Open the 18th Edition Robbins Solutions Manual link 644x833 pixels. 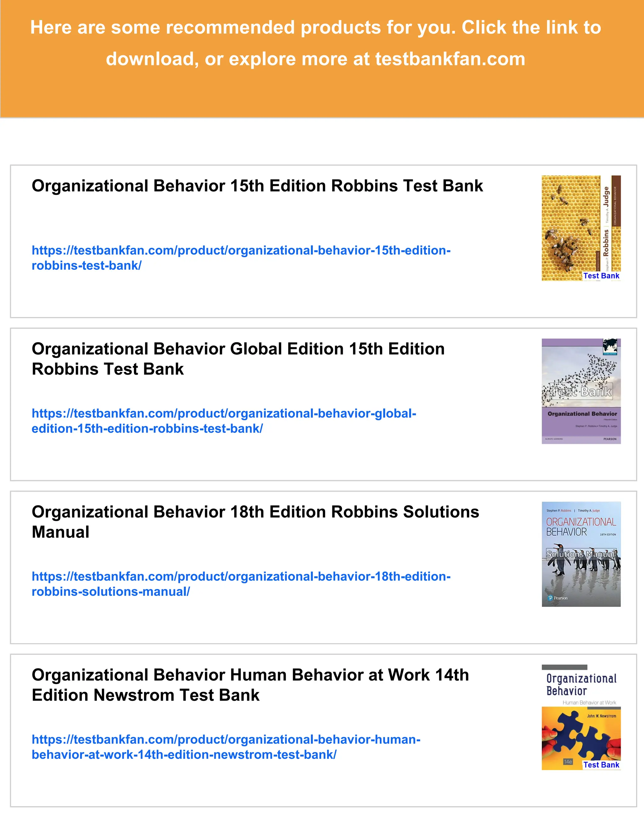(241, 577)
